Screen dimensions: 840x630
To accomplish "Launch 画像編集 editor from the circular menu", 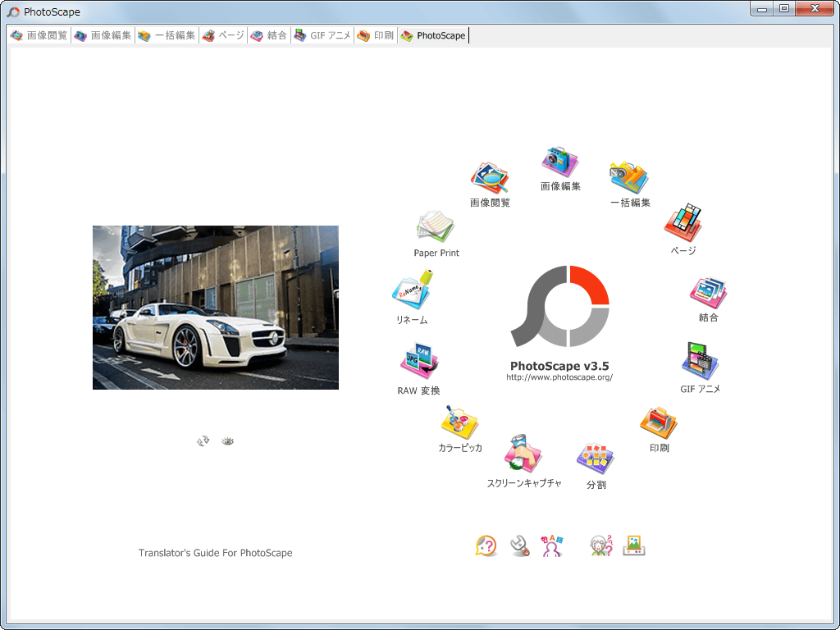I will (x=560, y=163).
